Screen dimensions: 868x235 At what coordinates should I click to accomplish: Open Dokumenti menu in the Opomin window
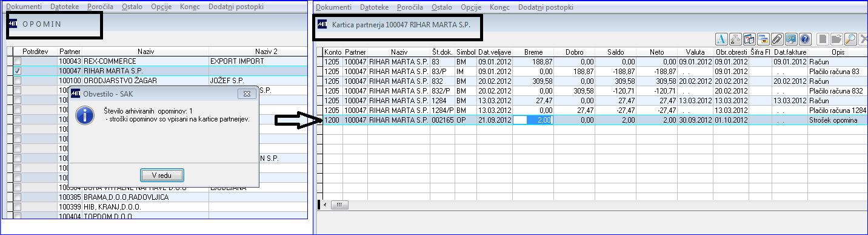[x=24, y=7]
